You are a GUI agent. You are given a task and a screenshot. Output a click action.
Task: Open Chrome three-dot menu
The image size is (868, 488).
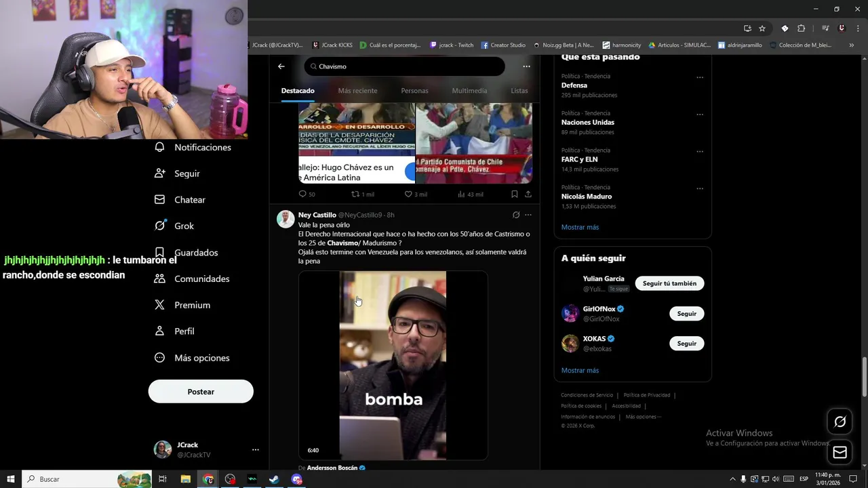point(857,28)
